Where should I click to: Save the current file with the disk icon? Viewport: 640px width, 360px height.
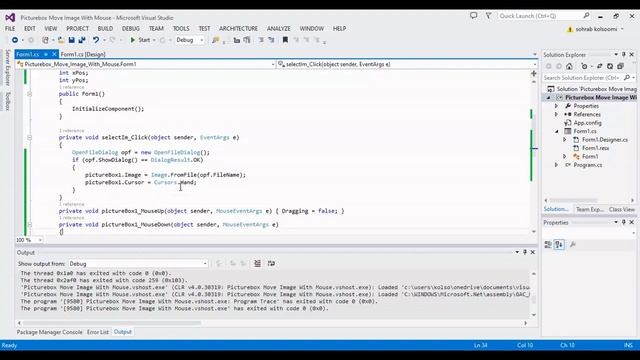pos(71,40)
